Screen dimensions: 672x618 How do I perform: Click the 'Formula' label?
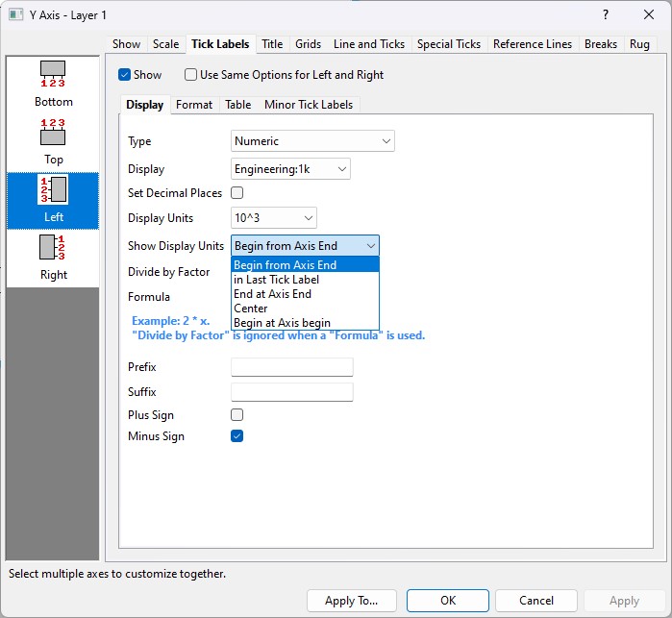tap(149, 297)
